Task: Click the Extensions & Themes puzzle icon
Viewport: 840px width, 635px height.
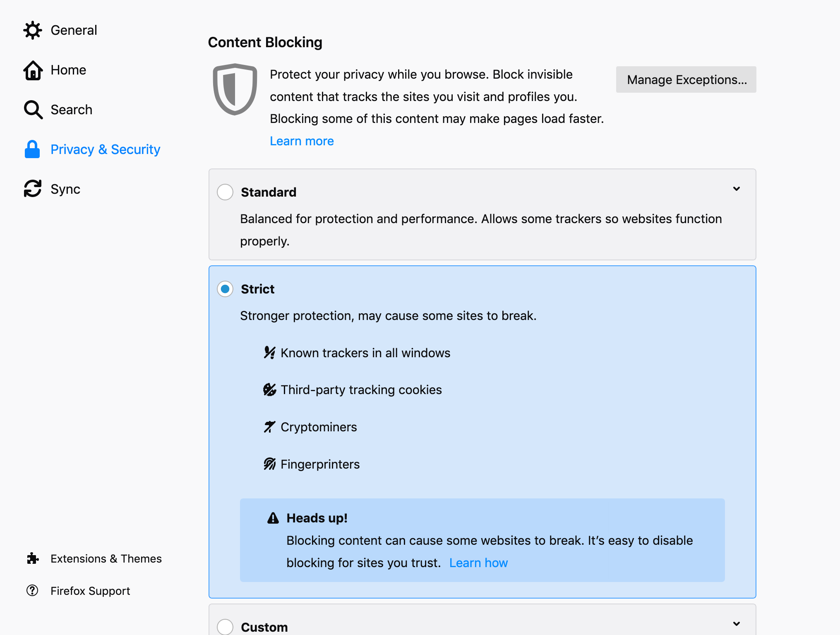Action: (x=33, y=558)
